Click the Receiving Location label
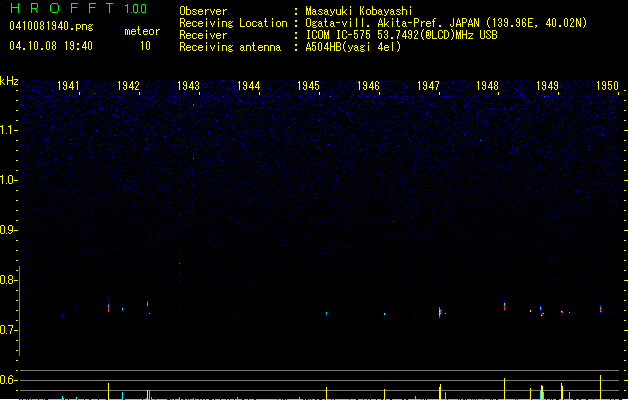Image resolution: width=629 pixels, height=400 pixels. click(x=233, y=23)
